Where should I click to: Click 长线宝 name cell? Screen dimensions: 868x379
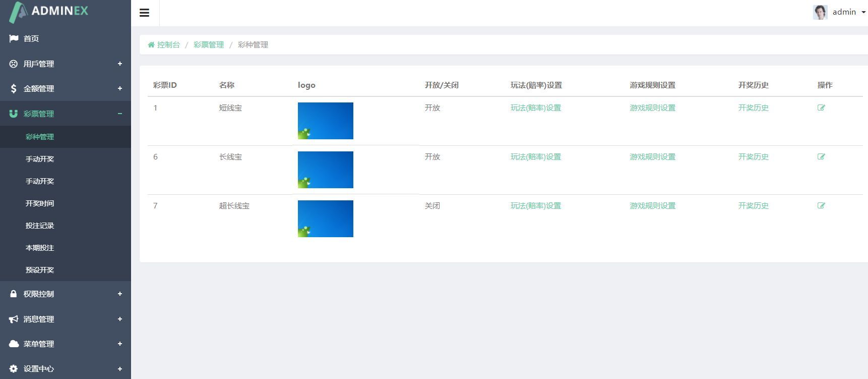click(230, 156)
